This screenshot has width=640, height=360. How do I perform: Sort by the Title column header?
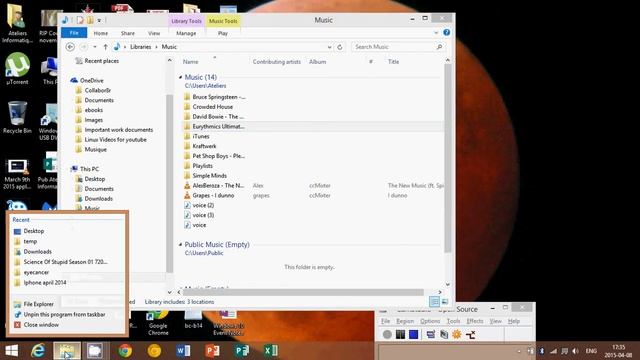pos(393,62)
